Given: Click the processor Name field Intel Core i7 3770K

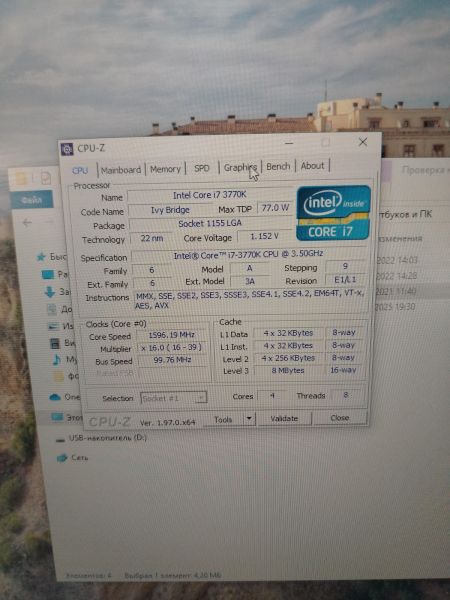Looking at the screenshot, I should pos(210,195).
